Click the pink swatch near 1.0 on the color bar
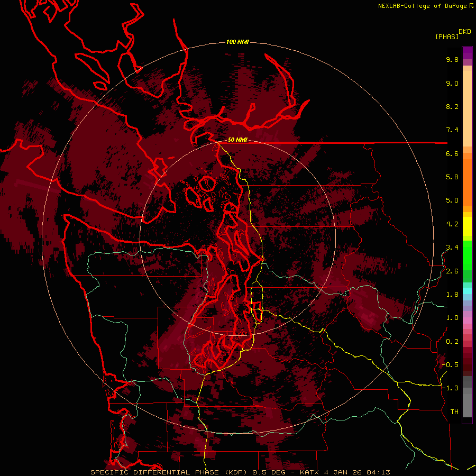476x476 pixels. point(467,321)
